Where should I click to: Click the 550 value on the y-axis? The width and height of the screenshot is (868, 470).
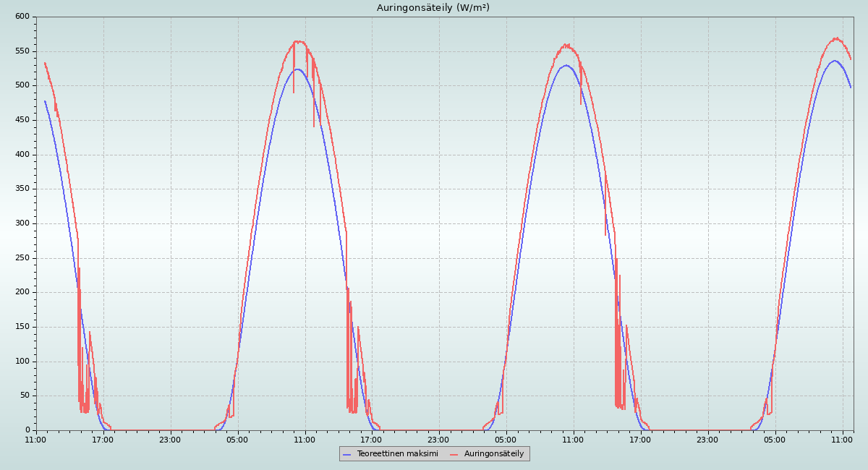pyautogui.click(x=22, y=51)
